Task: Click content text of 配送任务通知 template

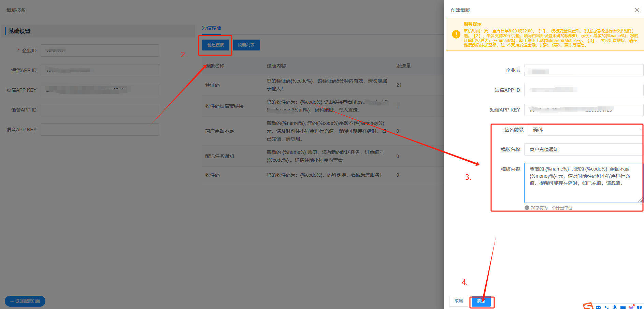Action: [325, 156]
